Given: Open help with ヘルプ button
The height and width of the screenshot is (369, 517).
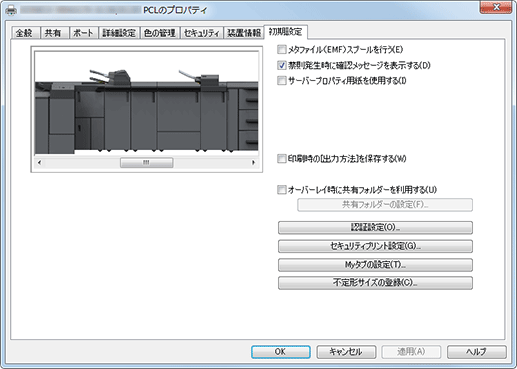Looking at the screenshot, I should coord(477,352).
